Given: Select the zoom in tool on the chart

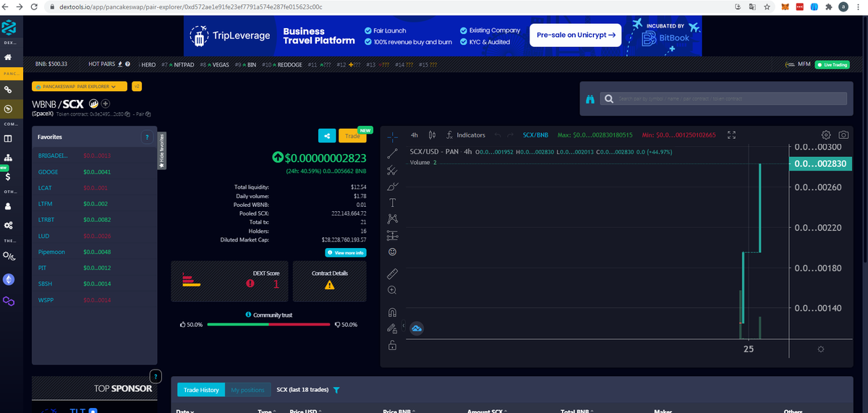Looking at the screenshot, I should 392,290.
